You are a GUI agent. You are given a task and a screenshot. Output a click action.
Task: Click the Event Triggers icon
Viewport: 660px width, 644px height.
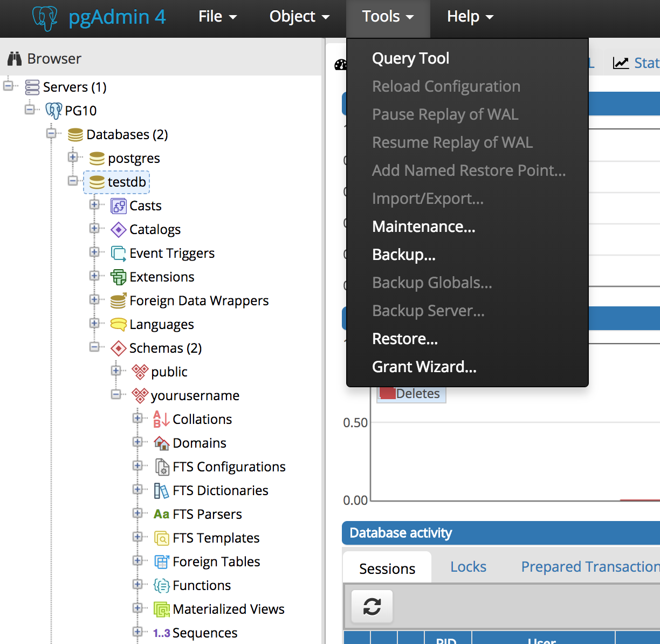(118, 254)
